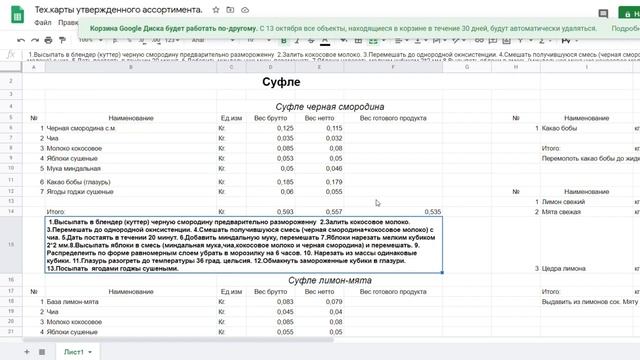This screenshot has width=640, height=360.
Task: Open the comment history icon
Action: [x=603, y=13]
